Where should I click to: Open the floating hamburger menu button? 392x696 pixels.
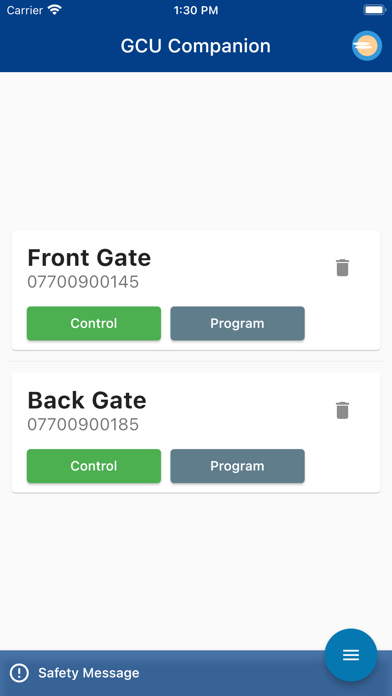click(351, 655)
